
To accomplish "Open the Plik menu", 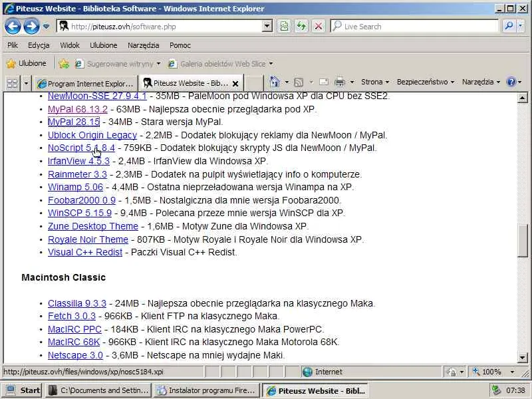I will click(x=13, y=45).
